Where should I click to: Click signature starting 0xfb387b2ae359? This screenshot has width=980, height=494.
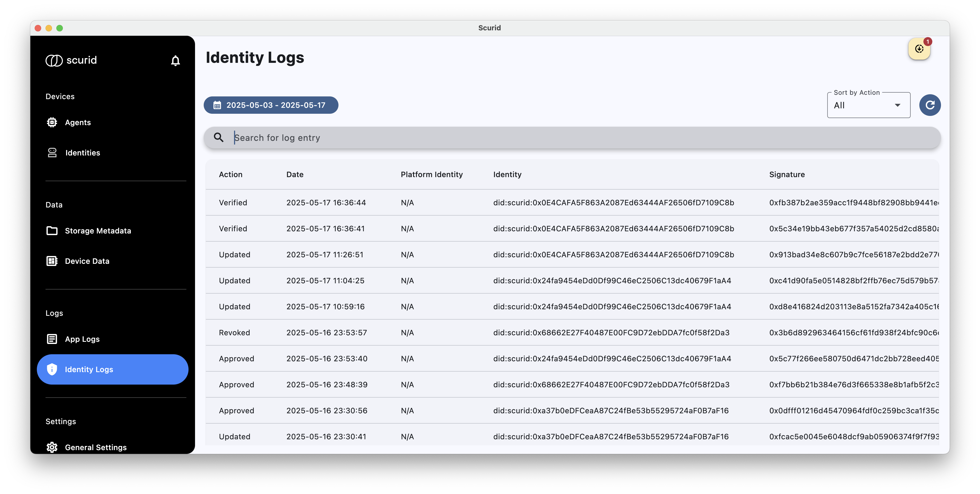(854, 202)
